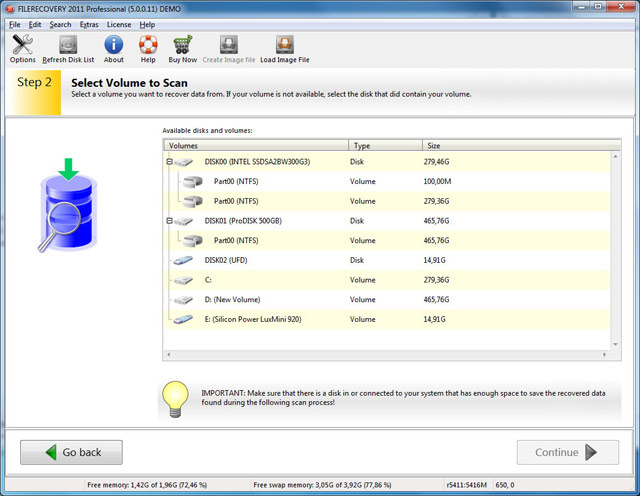
Task: Open the Extras menu
Action: [89, 24]
